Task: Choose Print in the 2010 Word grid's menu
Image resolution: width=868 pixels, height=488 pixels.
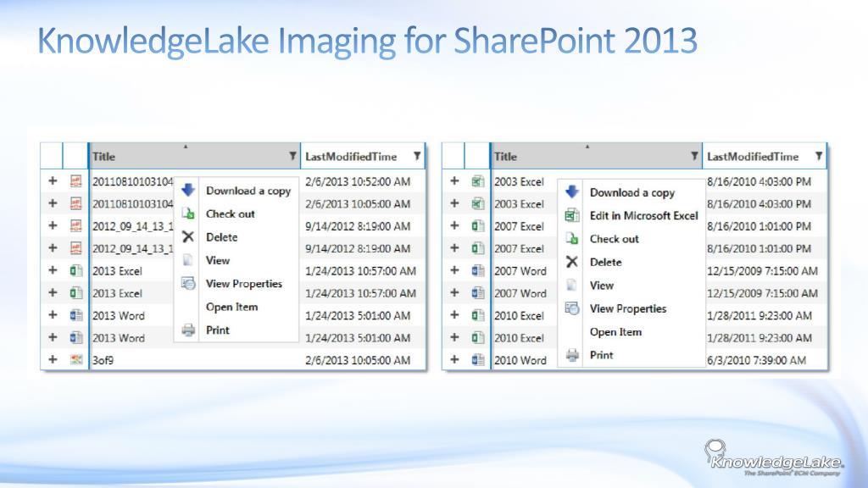Action: tap(601, 355)
